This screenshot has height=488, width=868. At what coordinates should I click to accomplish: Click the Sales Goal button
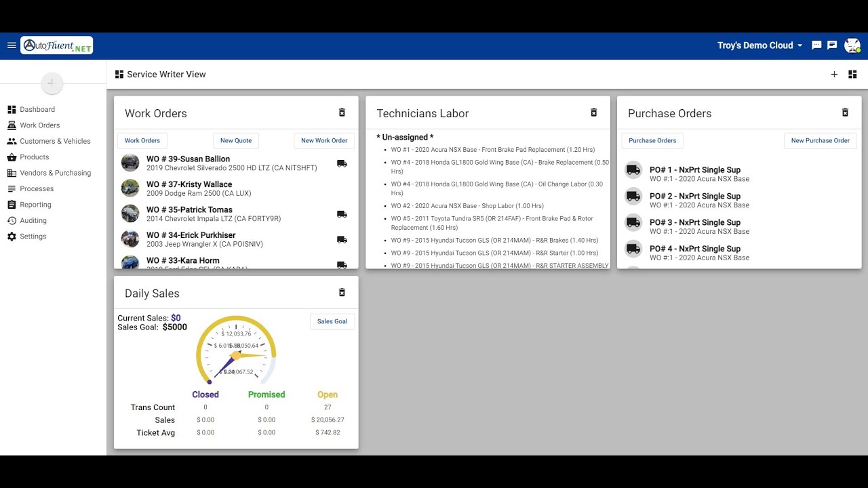(332, 321)
